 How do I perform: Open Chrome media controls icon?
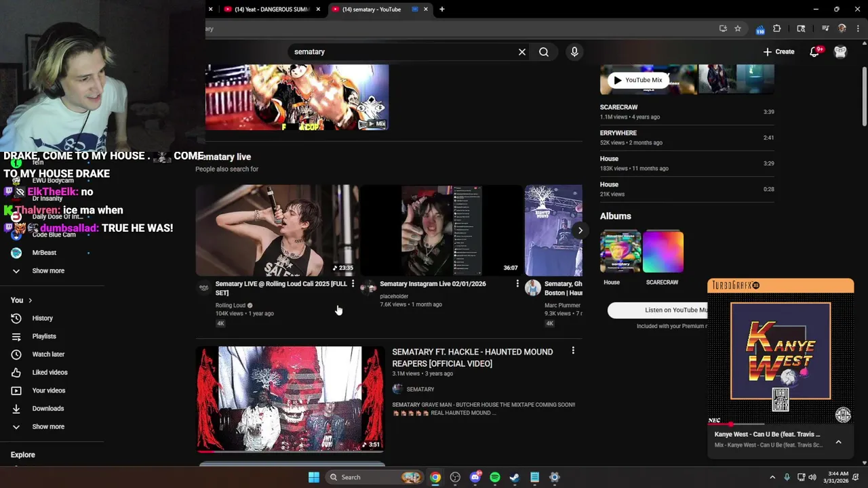tap(825, 28)
